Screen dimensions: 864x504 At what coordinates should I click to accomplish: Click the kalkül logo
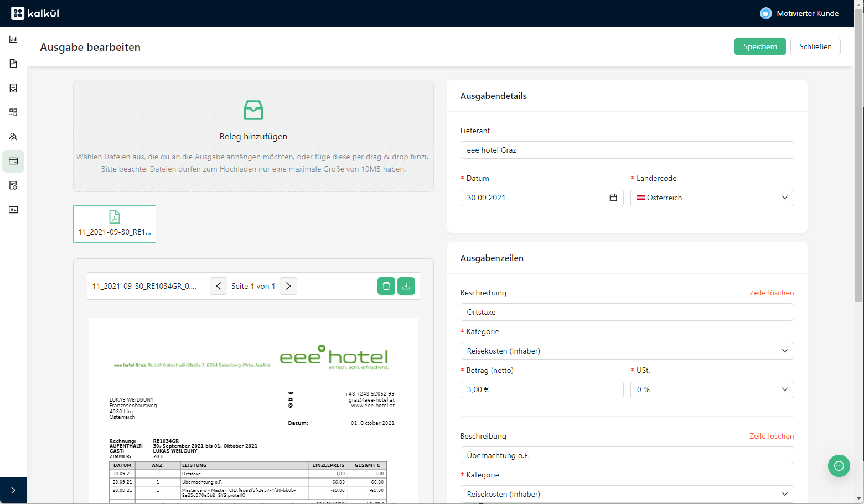(35, 13)
